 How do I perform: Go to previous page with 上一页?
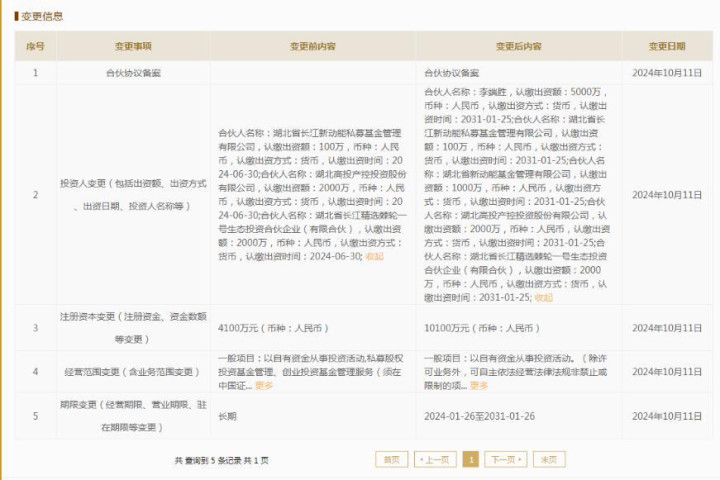pos(435,459)
